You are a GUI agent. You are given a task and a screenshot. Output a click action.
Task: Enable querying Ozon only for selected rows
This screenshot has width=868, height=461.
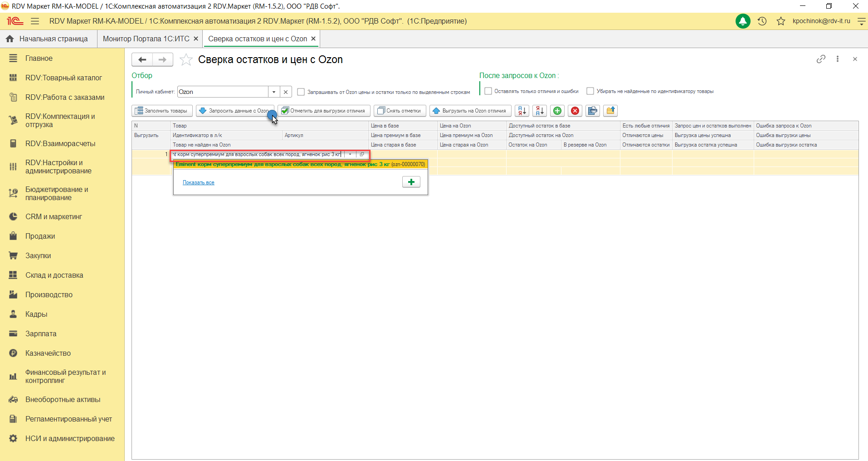pos(301,92)
